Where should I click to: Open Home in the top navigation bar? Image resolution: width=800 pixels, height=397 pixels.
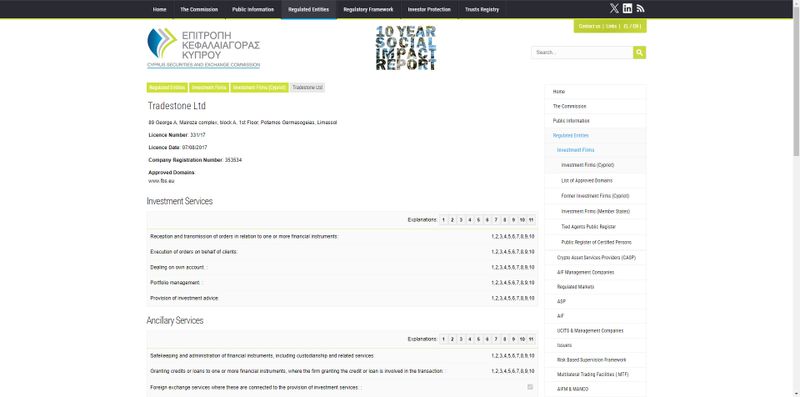coord(160,9)
